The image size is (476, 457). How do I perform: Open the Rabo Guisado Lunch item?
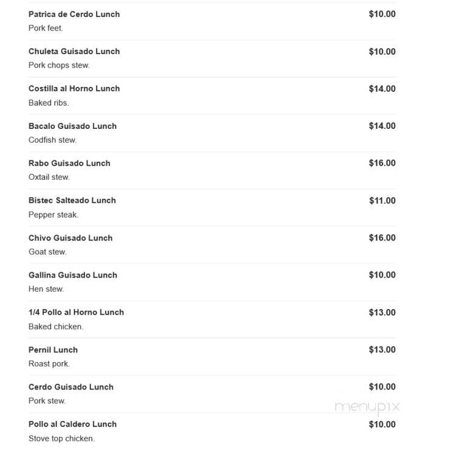tap(69, 163)
